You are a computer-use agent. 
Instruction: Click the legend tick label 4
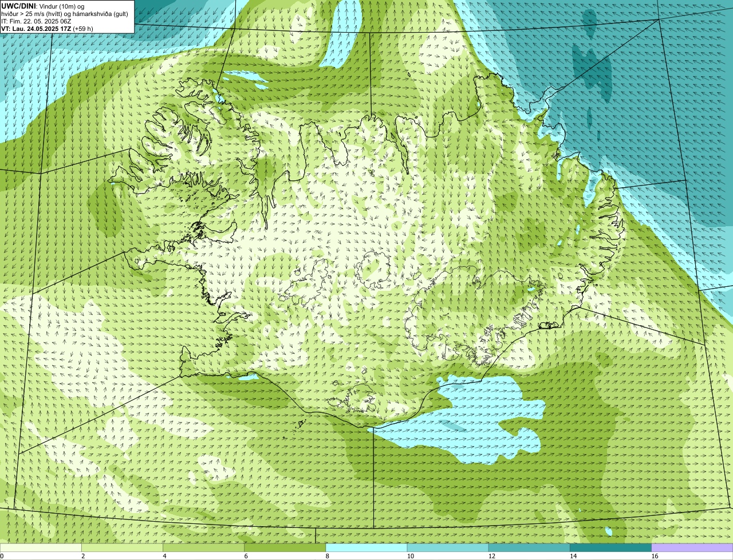point(164,556)
